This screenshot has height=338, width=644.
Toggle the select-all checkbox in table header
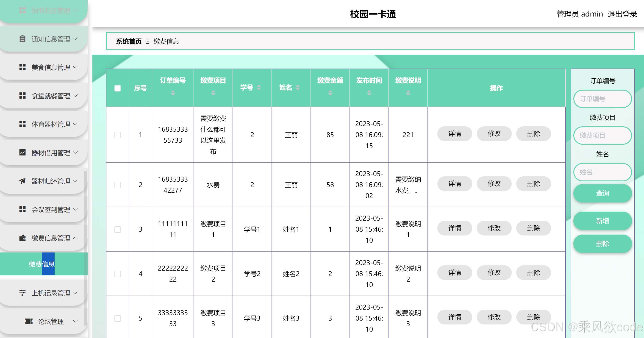point(117,88)
